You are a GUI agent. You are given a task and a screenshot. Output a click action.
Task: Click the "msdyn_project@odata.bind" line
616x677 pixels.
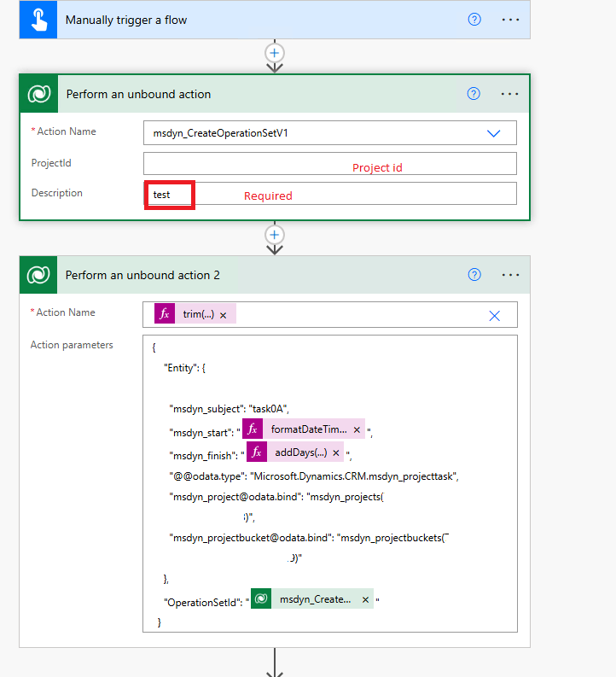click(276, 497)
